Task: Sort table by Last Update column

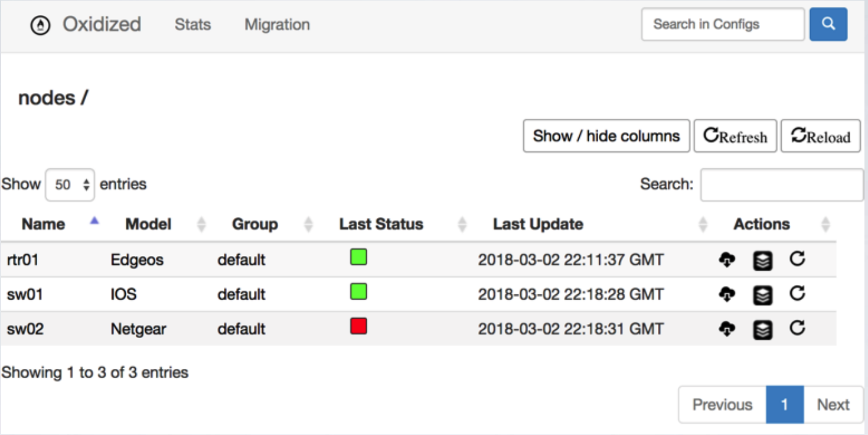Action: pos(538,224)
